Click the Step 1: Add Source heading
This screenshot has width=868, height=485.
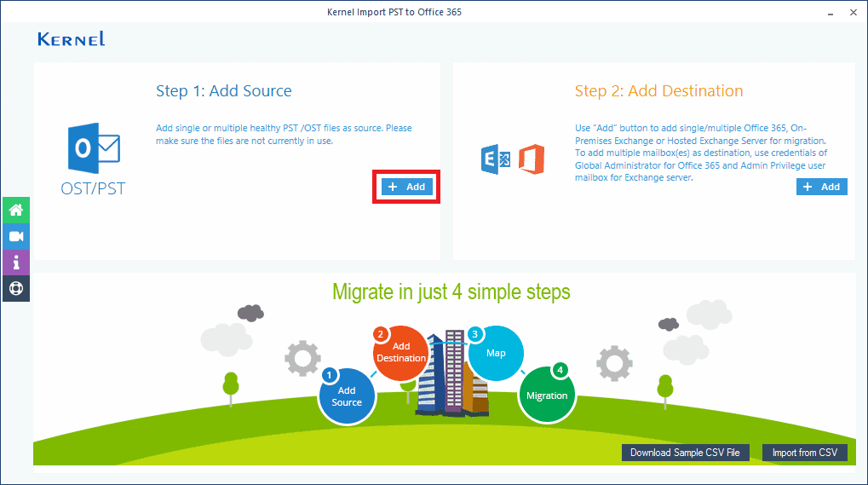point(223,91)
